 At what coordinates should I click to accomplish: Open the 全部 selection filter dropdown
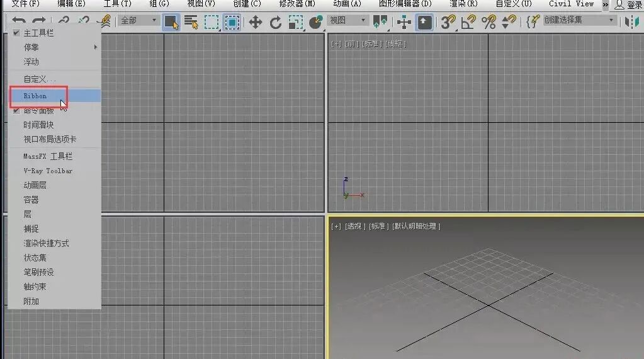tap(138, 20)
